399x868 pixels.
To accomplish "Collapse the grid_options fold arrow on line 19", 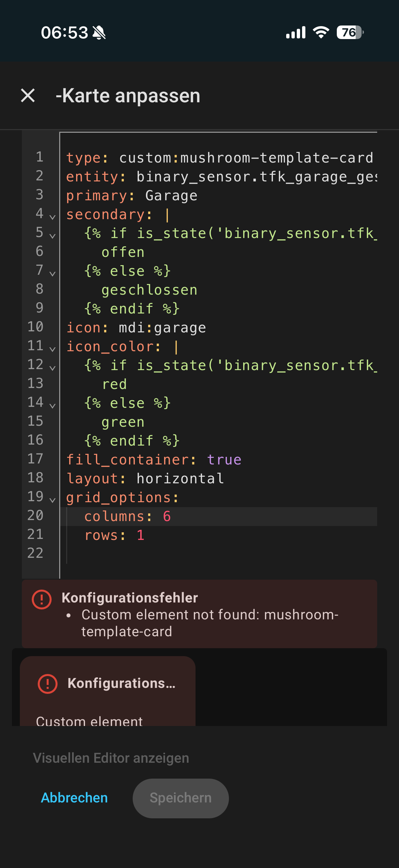I will point(52,500).
